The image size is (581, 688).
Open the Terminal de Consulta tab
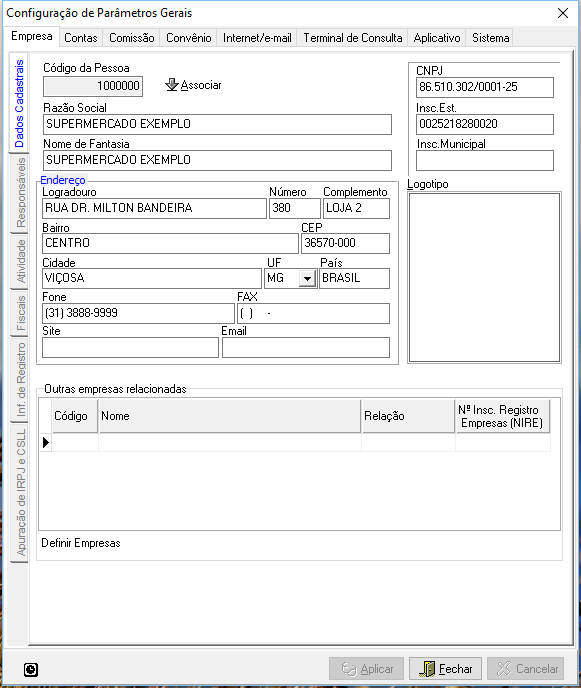coord(353,38)
